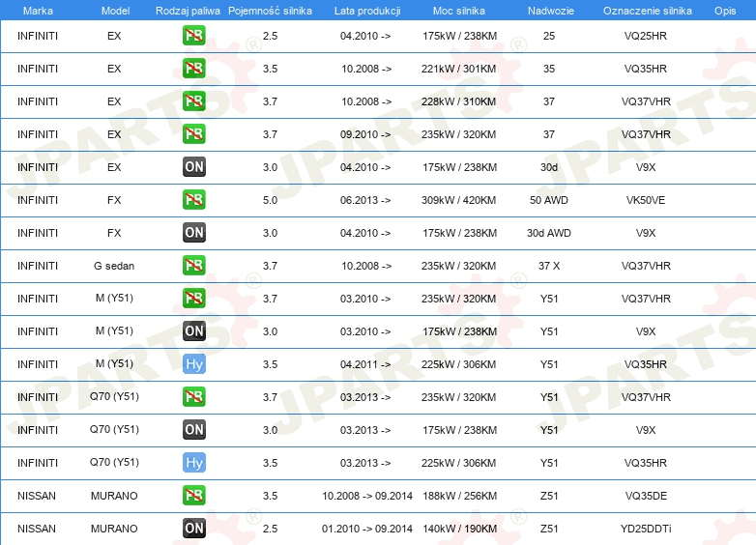This screenshot has width=756, height=545.
Task: Select the 5.0 engine capacity cell
Action: [270, 200]
